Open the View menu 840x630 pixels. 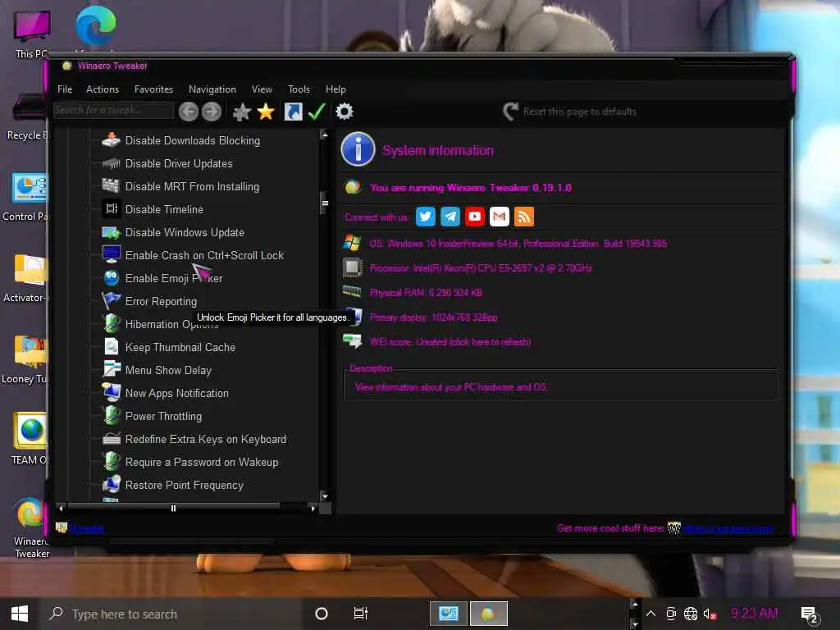point(262,89)
